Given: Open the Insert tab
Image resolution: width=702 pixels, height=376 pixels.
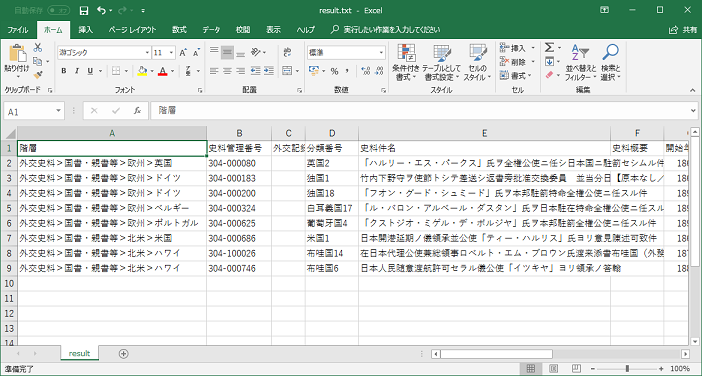Looking at the screenshot, I should (x=86, y=30).
